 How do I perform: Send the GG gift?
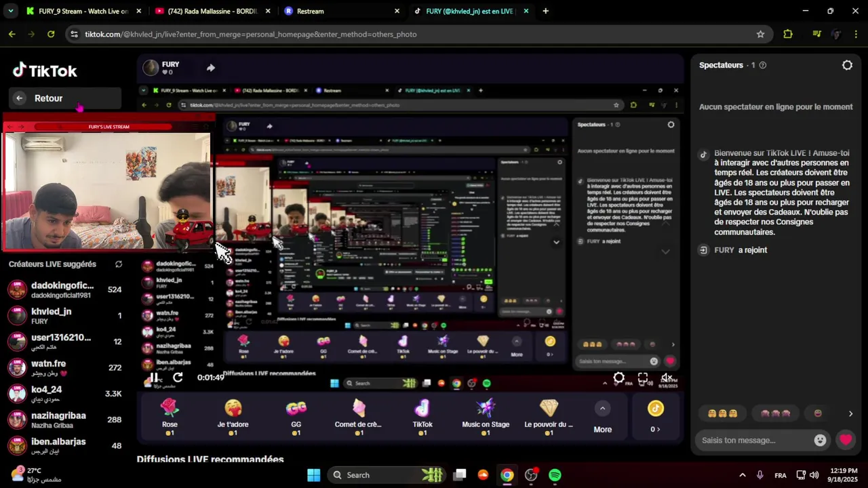(x=296, y=415)
